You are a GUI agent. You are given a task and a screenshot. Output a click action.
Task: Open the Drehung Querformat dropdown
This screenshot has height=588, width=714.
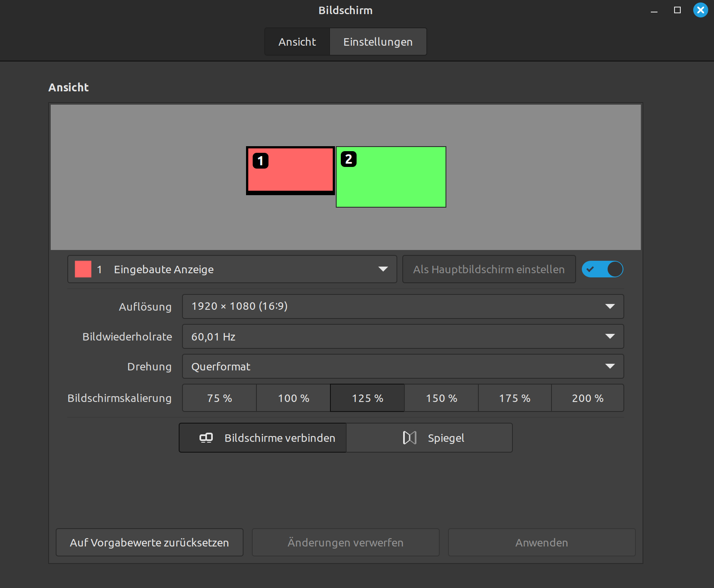click(403, 366)
